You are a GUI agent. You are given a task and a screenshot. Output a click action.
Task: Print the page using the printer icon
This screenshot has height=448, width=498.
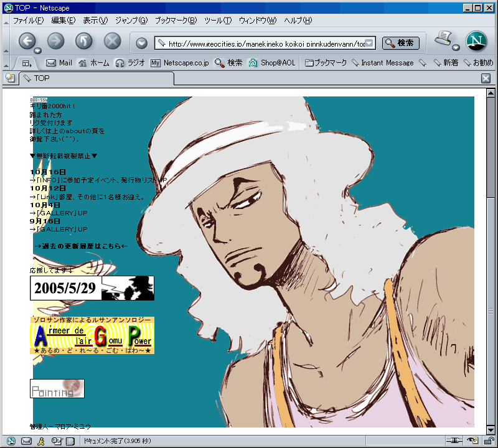tap(444, 39)
